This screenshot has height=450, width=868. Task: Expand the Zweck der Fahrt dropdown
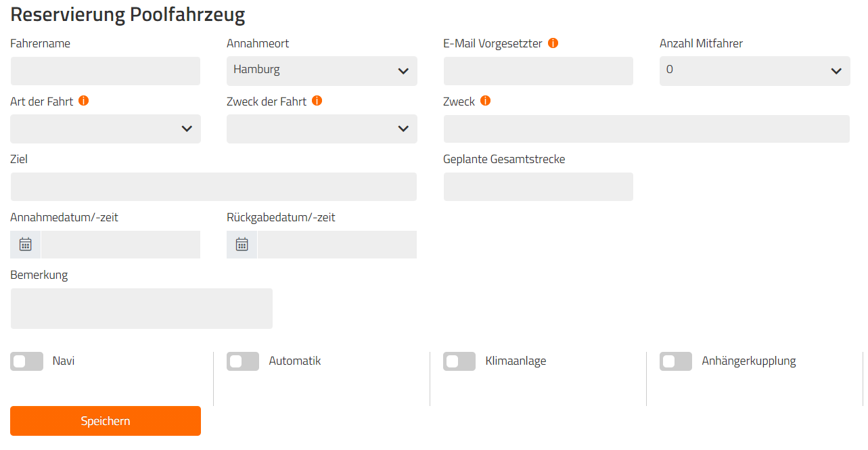pyautogui.click(x=322, y=129)
